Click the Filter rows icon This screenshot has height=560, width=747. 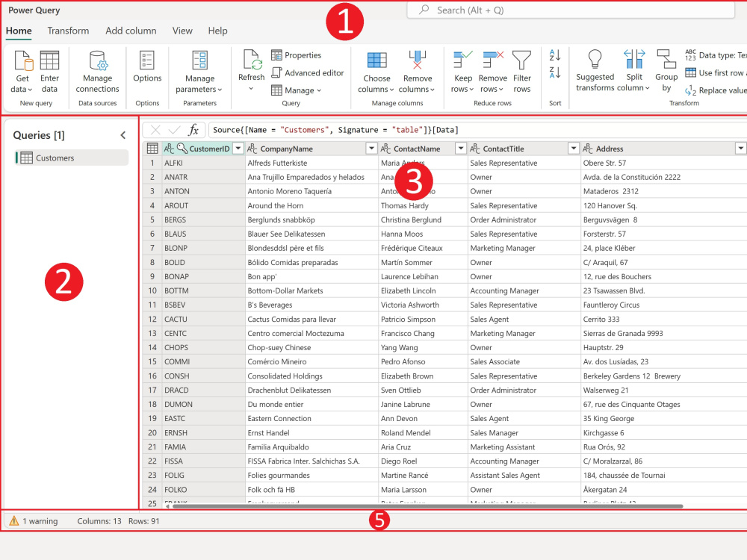click(x=521, y=60)
